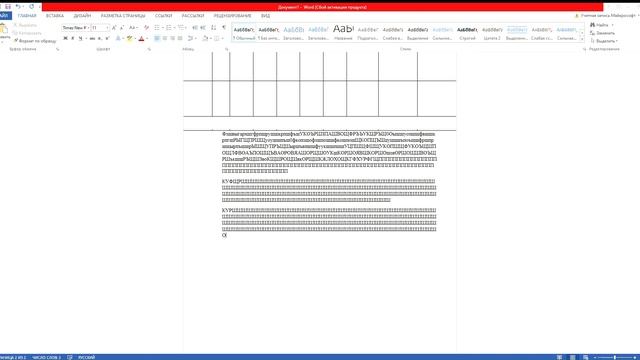Viewport: 640px width, 360px height.
Task: Open font size combo box
Action: (x=100, y=28)
